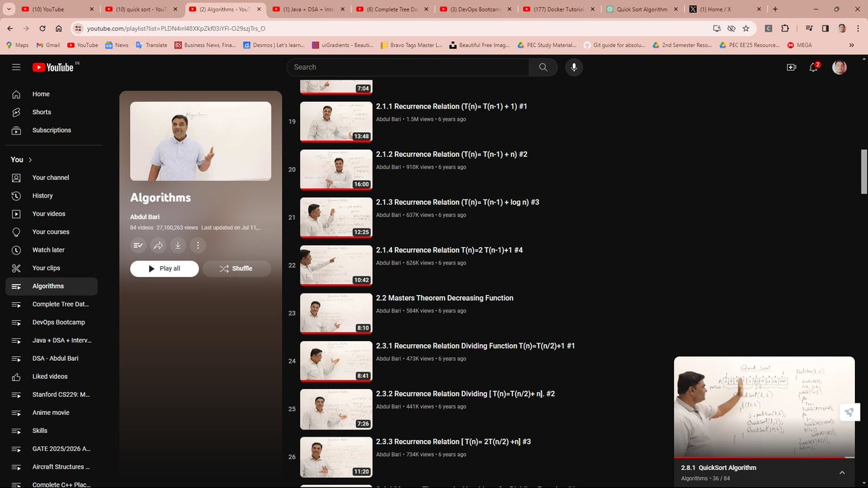Expand the You section chevron
This screenshot has width=868, height=488.
[30, 160]
